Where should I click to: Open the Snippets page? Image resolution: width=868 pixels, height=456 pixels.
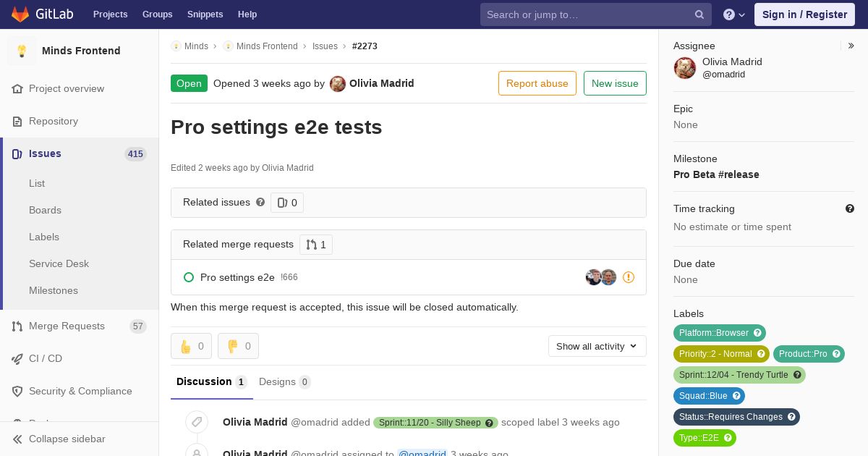coord(205,14)
